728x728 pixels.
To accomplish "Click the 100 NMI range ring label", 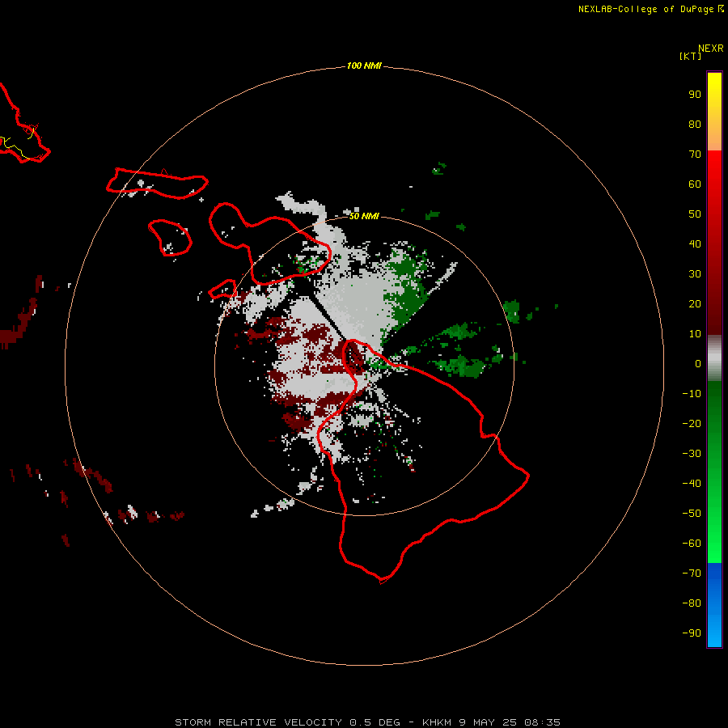I will pos(364,66).
